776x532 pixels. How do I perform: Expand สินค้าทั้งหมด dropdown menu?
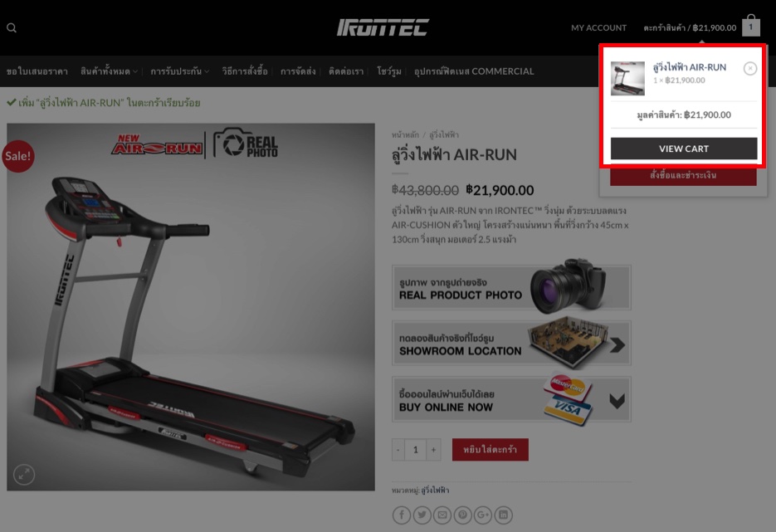point(109,71)
